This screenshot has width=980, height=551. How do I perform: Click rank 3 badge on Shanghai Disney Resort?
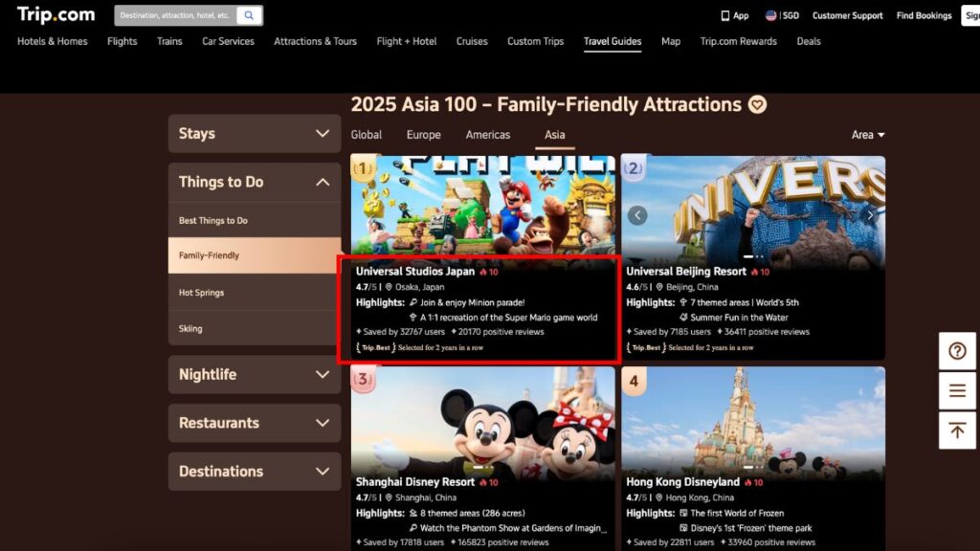click(363, 379)
